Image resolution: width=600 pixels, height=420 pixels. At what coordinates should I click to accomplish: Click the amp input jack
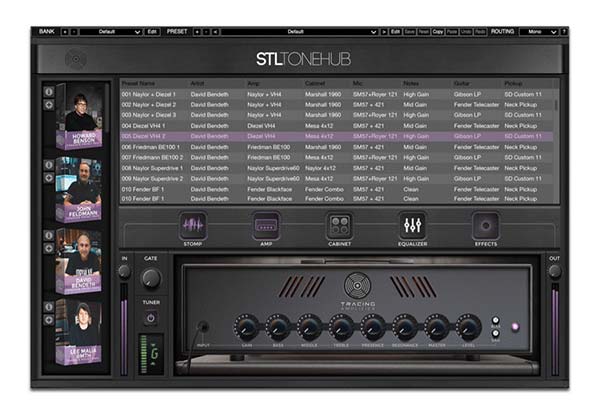tap(203, 326)
